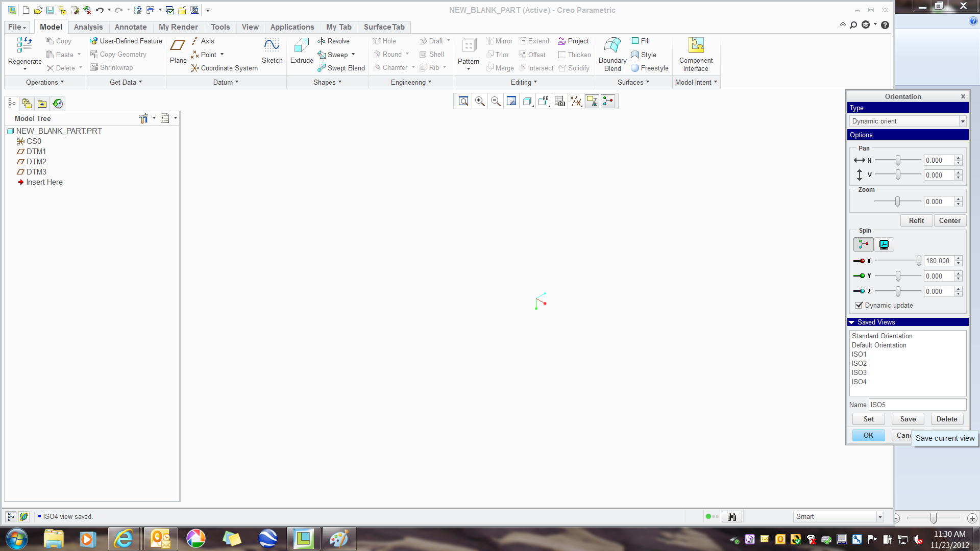Switch to the Annotate tab
Image resolution: width=980 pixels, height=551 pixels.
click(131, 27)
